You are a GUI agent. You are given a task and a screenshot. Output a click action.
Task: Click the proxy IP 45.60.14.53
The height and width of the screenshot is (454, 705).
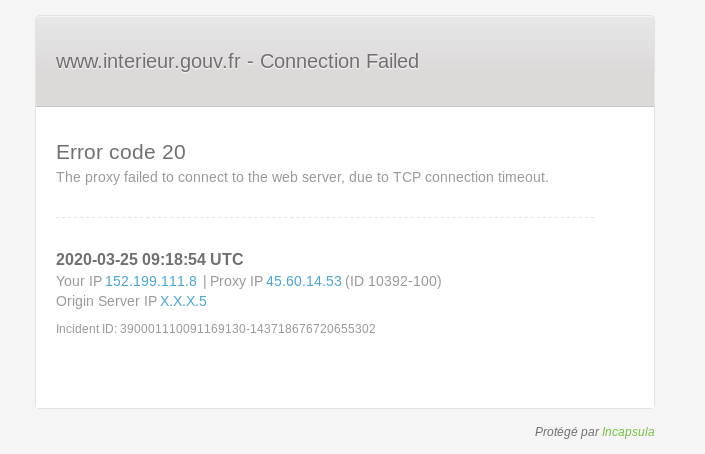click(304, 281)
